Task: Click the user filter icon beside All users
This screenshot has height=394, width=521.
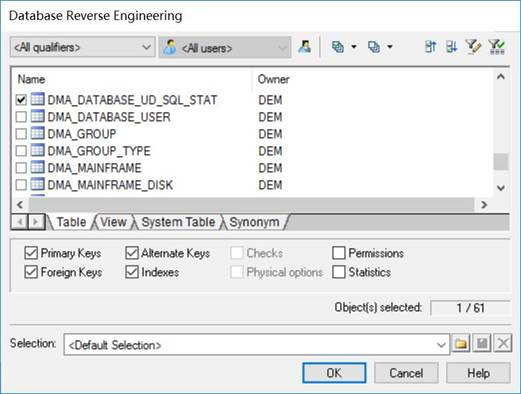Action: pos(305,47)
